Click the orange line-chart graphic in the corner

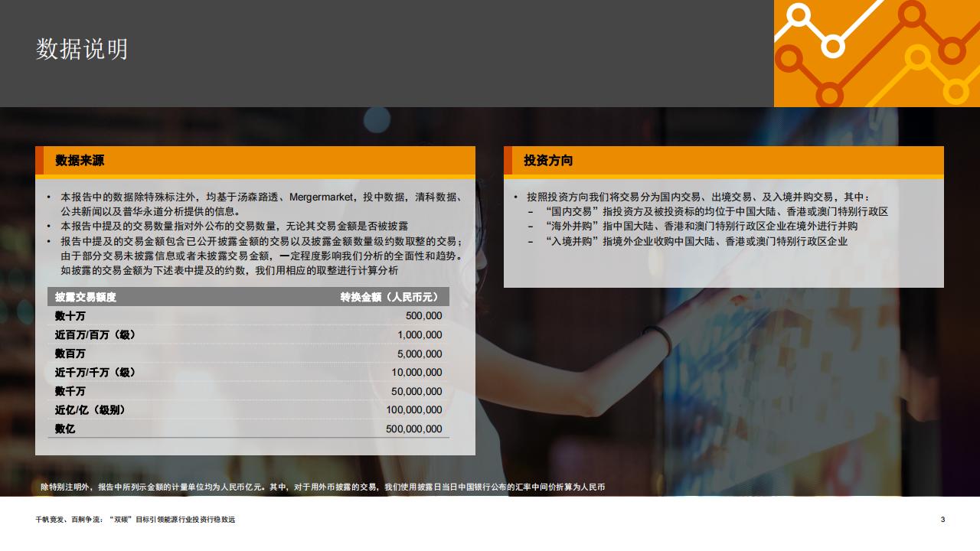877,54
